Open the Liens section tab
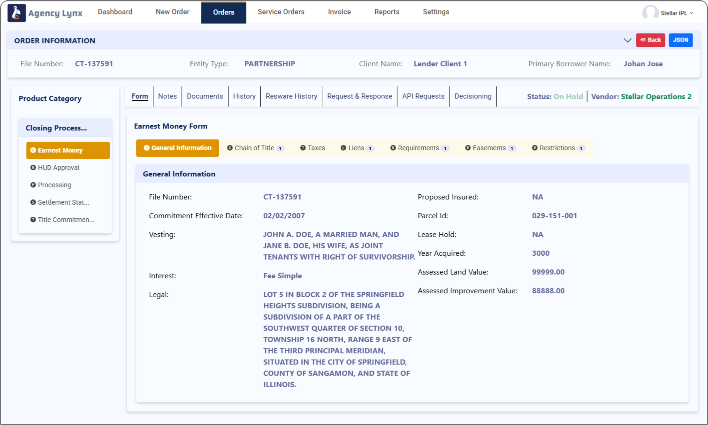The image size is (708, 425). pyautogui.click(x=356, y=148)
